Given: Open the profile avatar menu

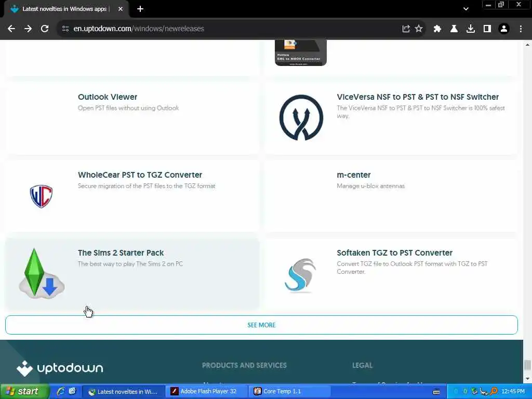Looking at the screenshot, I should tap(504, 29).
